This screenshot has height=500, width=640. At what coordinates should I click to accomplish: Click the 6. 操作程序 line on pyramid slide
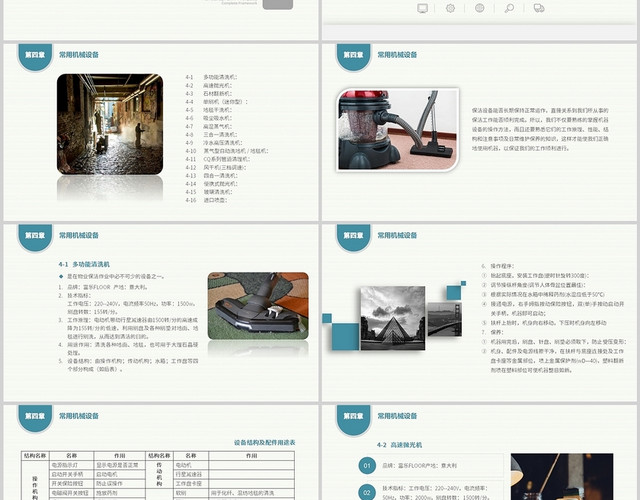coord(498,266)
